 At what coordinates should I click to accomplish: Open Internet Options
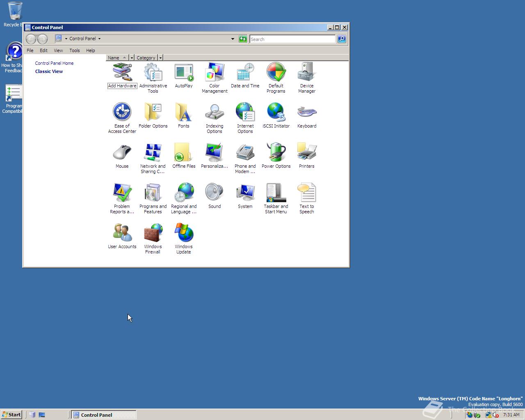(245, 118)
